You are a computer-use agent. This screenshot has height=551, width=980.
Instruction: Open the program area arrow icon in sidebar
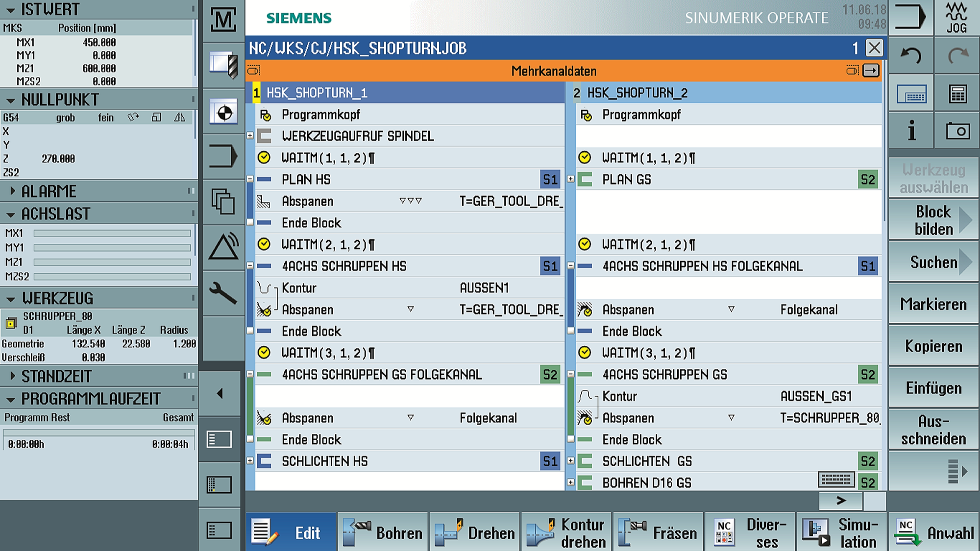[x=223, y=157]
